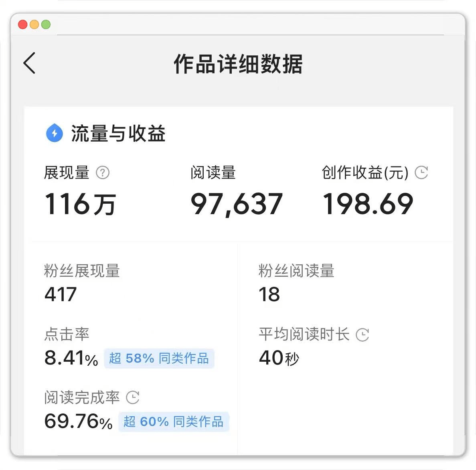Image resolution: width=476 pixels, height=470 pixels.
Task: Click the back arrow icon
Action: tap(30, 63)
